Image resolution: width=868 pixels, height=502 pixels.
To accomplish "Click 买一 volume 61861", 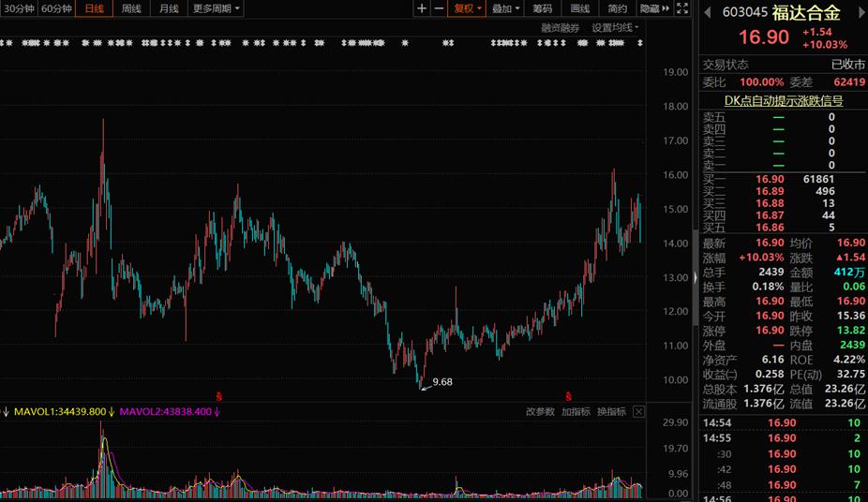I will [818, 179].
